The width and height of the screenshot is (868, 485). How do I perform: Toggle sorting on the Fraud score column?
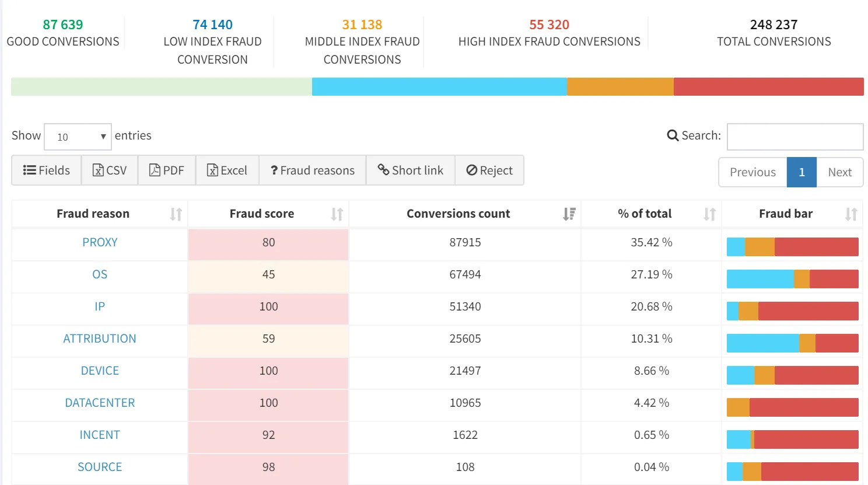pos(336,214)
